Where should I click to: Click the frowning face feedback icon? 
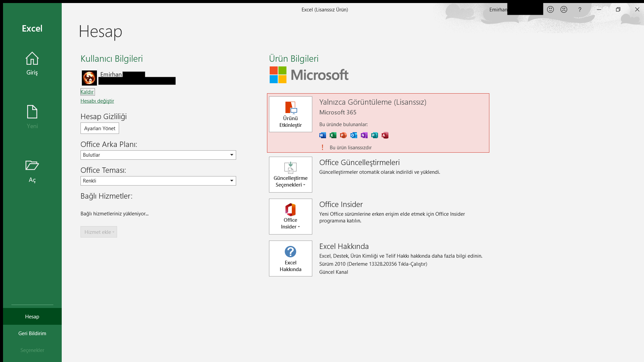[x=564, y=9]
